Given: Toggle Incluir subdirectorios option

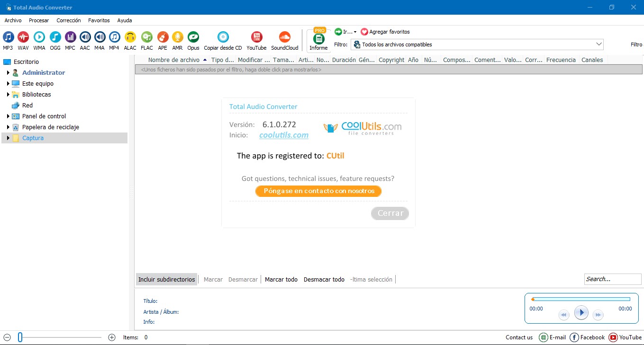Looking at the screenshot, I should [166, 279].
